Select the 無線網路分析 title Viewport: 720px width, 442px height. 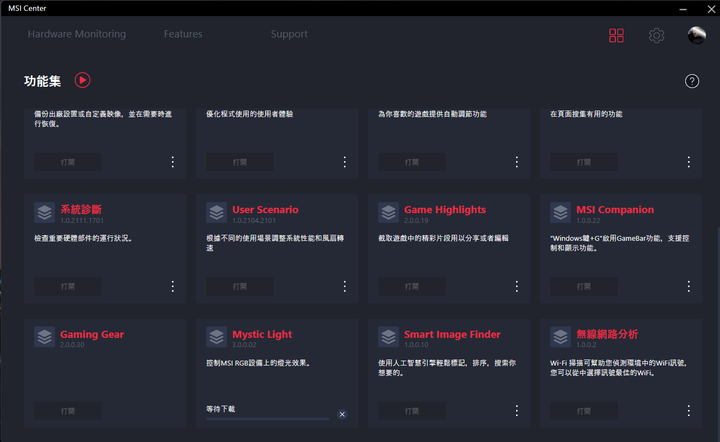607,334
